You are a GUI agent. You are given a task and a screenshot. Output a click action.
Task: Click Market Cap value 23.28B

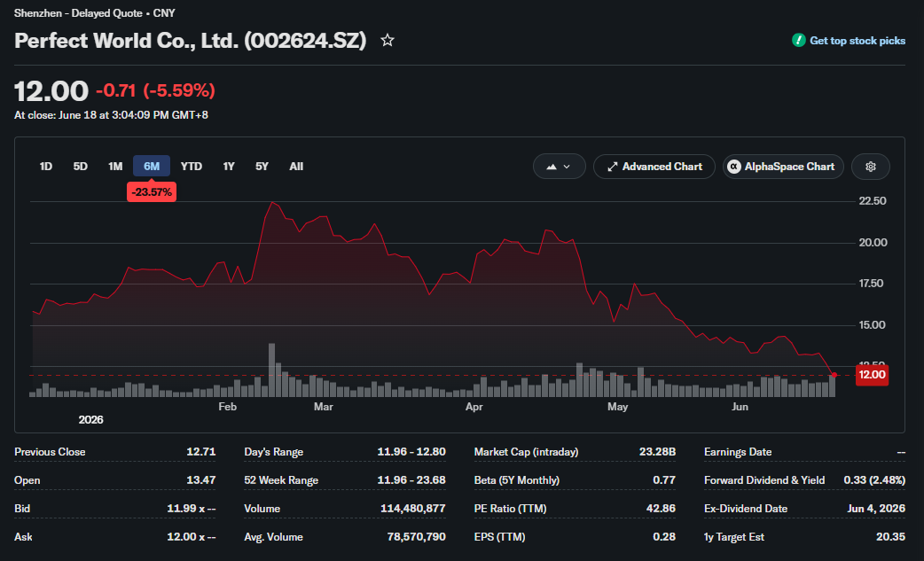(x=657, y=452)
